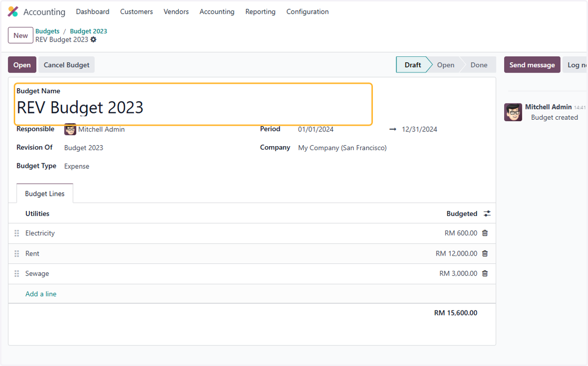This screenshot has width=588, height=366.
Task: Open the Customers menu
Action: pyautogui.click(x=136, y=12)
